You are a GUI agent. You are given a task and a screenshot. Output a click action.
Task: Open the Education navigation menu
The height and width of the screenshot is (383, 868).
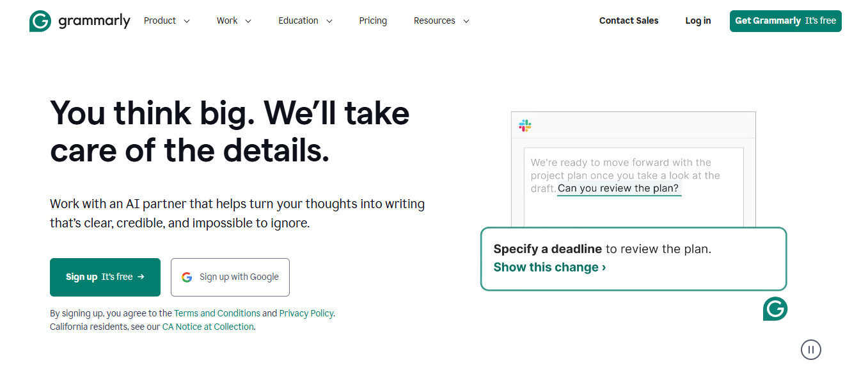point(304,20)
